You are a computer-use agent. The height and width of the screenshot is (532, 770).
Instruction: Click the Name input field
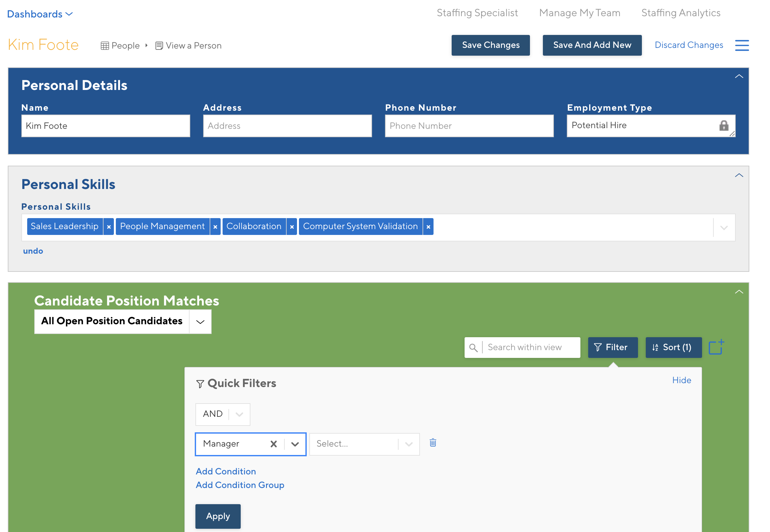(105, 126)
